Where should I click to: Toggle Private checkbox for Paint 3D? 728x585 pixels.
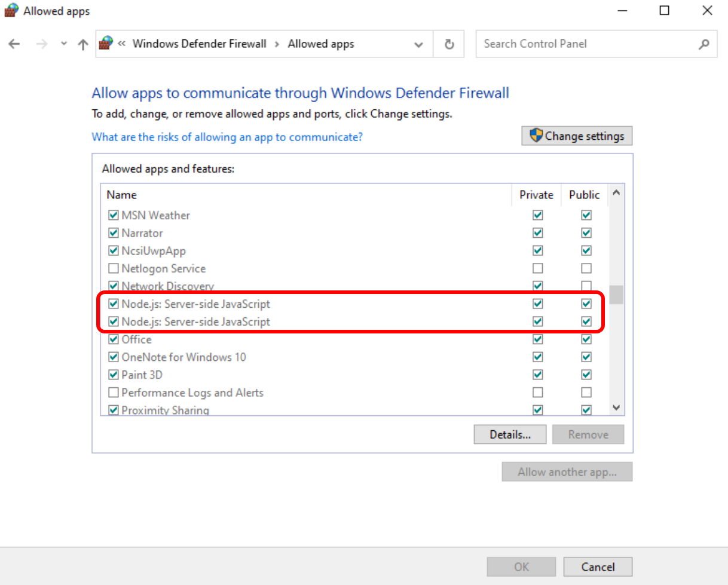click(538, 375)
